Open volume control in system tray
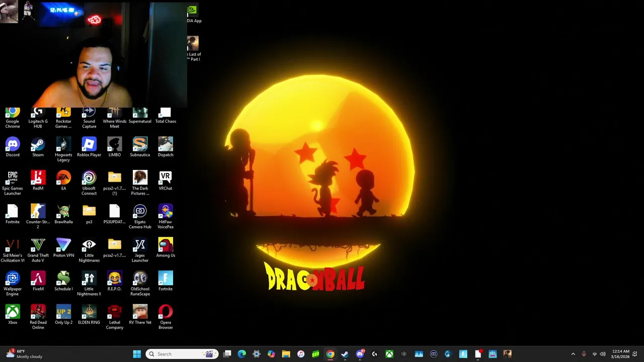Screen dimensions: 644x362 603,354
